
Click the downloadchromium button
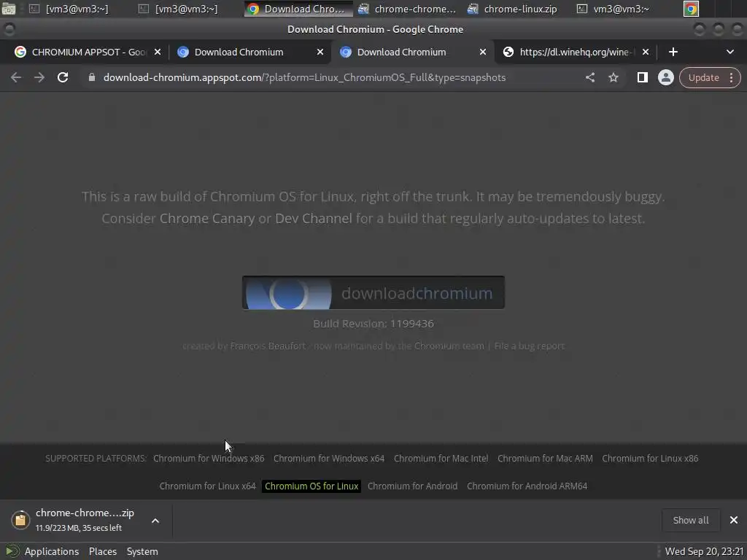pyautogui.click(x=373, y=293)
